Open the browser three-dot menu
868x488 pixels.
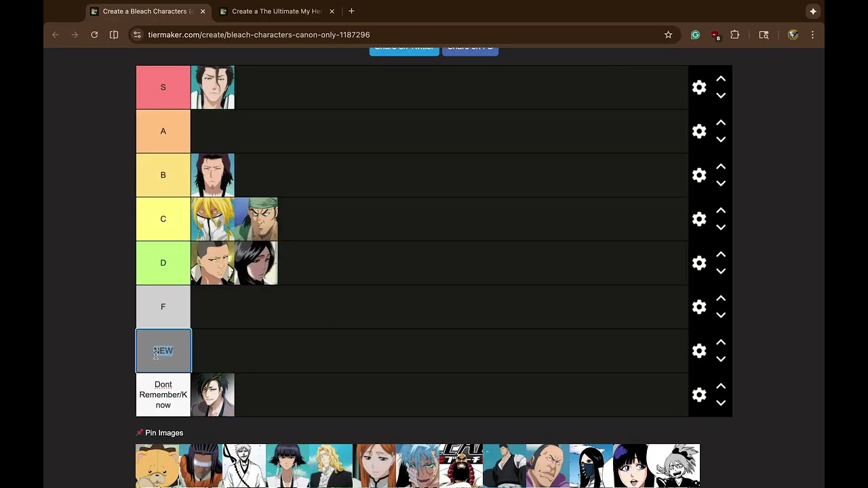[812, 35]
